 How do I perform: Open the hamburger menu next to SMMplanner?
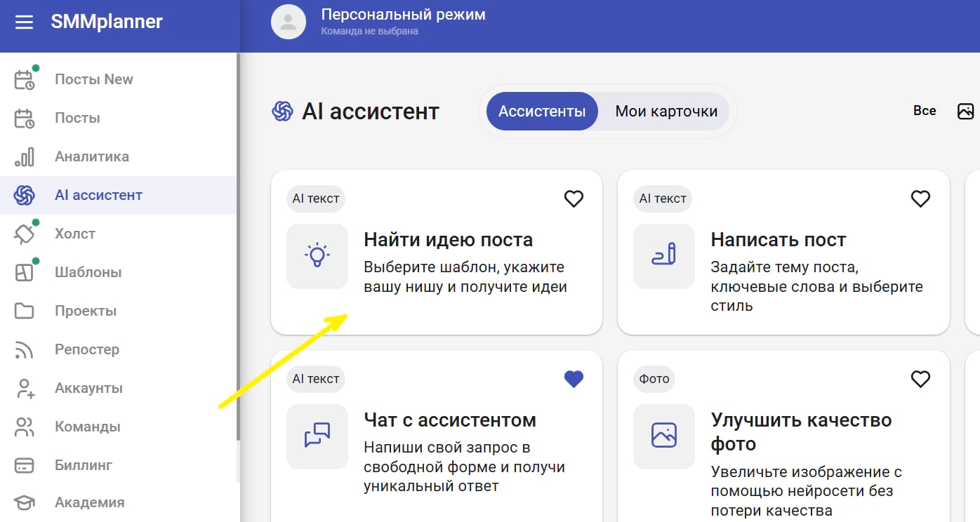tap(24, 22)
